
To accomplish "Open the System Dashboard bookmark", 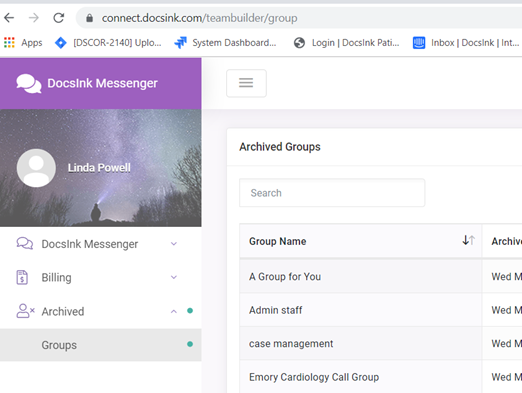I will tap(226, 43).
